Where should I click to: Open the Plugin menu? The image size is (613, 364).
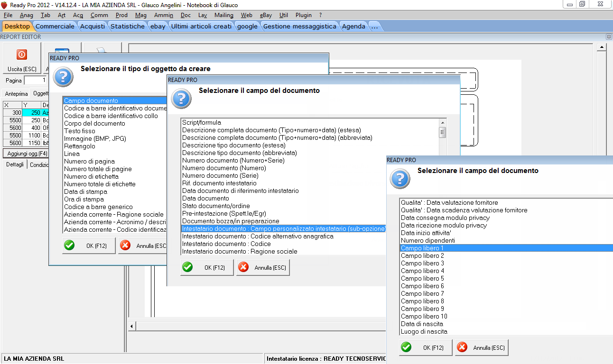click(304, 15)
